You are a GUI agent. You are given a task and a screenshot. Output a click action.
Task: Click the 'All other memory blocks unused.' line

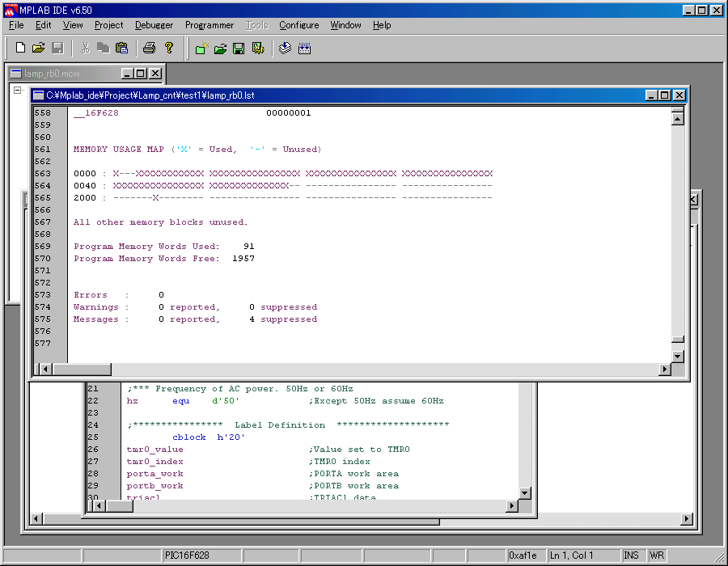tap(161, 222)
